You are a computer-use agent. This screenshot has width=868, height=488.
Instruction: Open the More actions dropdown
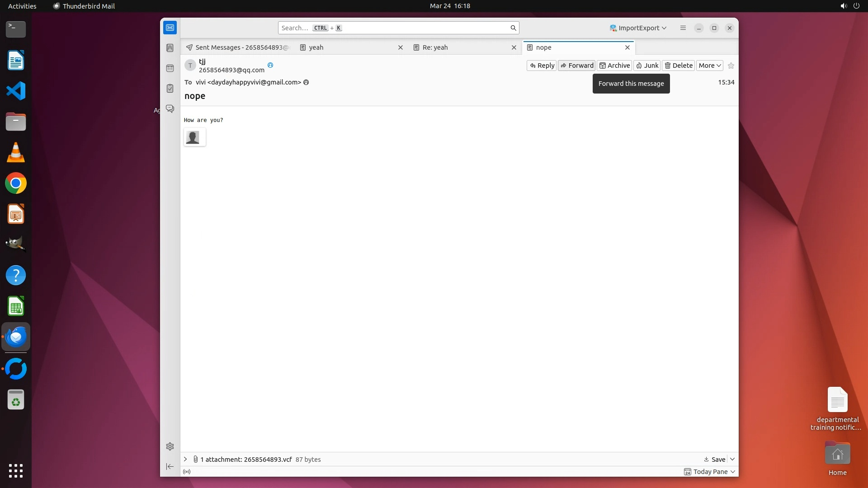(709, 66)
